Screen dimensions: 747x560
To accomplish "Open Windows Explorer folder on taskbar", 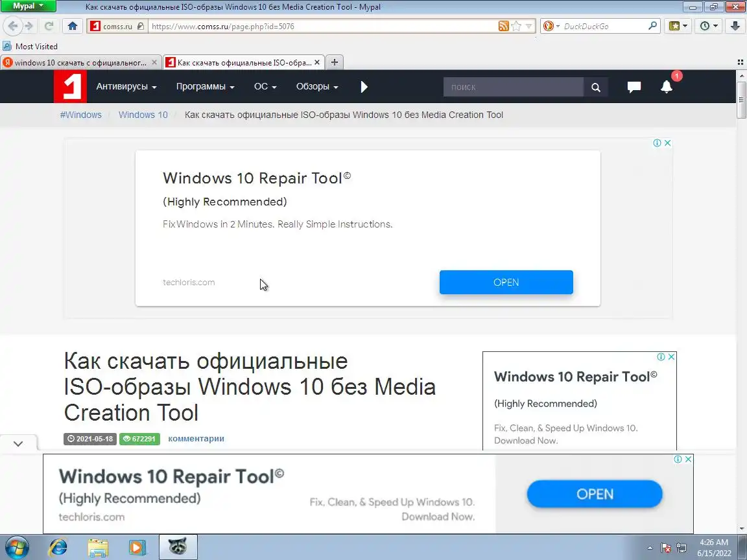I will click(98, 547).
